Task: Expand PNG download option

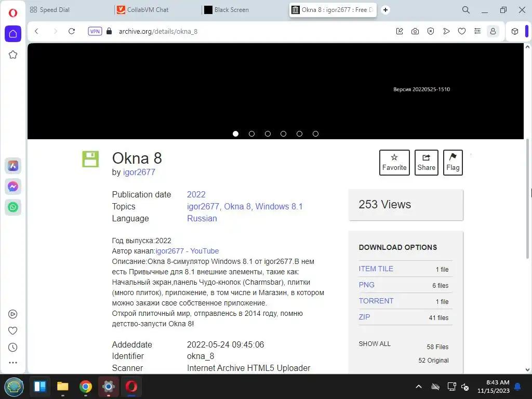Action: [x=366, y=285]
